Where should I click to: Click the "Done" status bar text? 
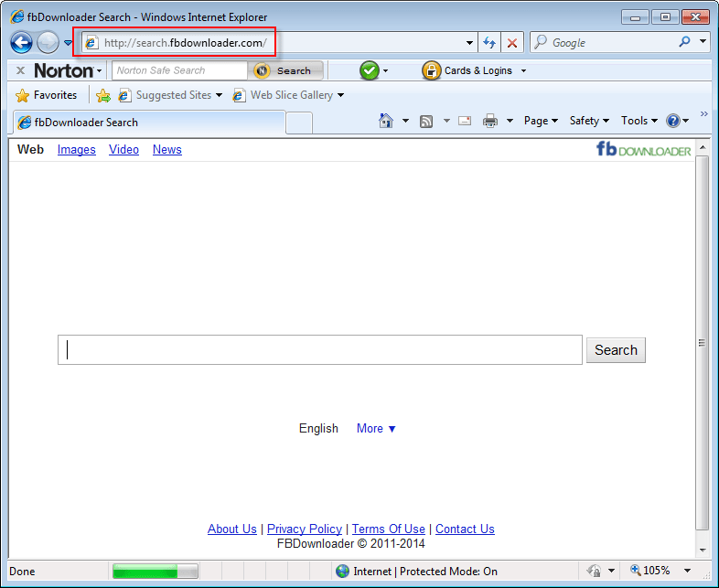pyautogui.click(x=22, y=571)
